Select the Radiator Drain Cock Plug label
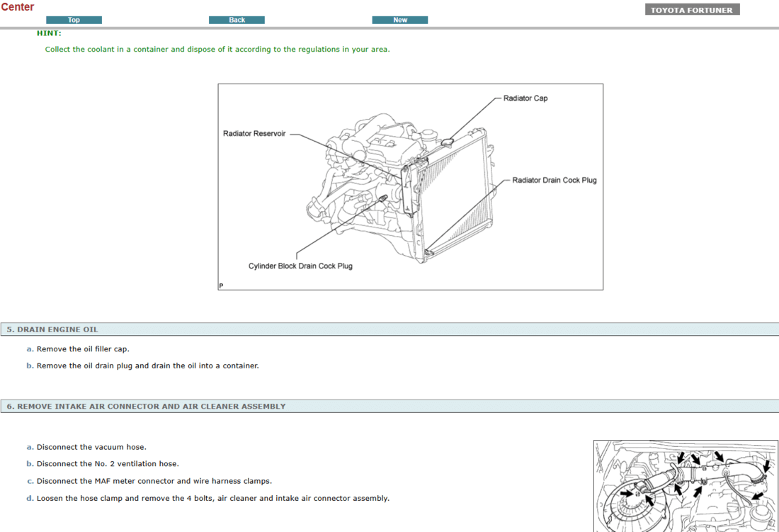779x532 pixels. [x=554, y=181]
